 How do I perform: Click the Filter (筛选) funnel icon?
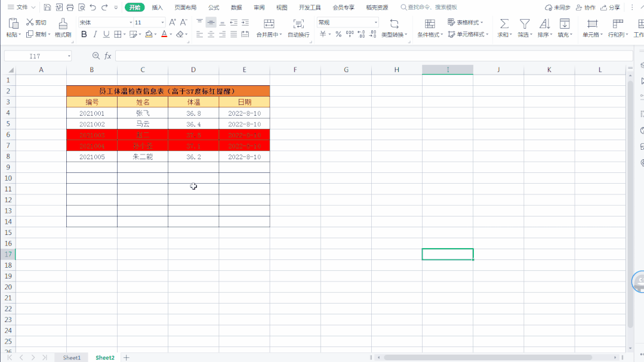(525, 23)
